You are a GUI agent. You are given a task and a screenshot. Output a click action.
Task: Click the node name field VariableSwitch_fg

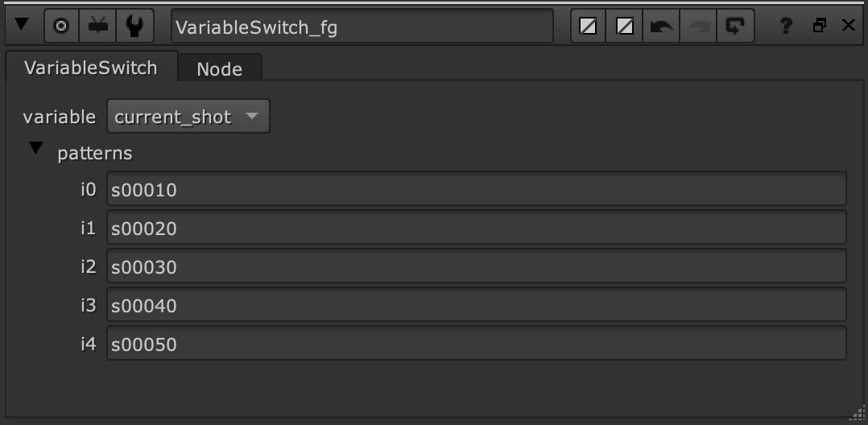pos(362,27)
